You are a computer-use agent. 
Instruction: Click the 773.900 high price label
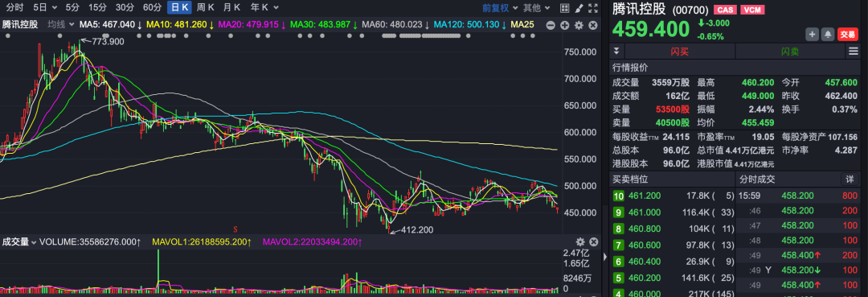tap(108, 42)
